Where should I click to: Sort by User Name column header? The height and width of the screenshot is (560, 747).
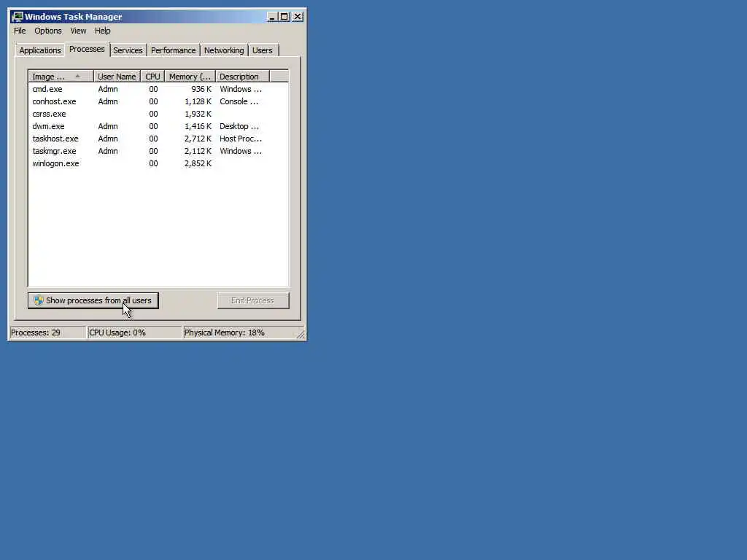117,77
